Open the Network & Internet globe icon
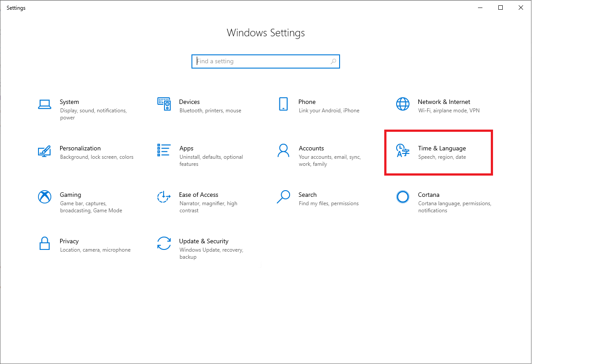The image size is (604, 364). pyautogui.click(x=403, y=104)
